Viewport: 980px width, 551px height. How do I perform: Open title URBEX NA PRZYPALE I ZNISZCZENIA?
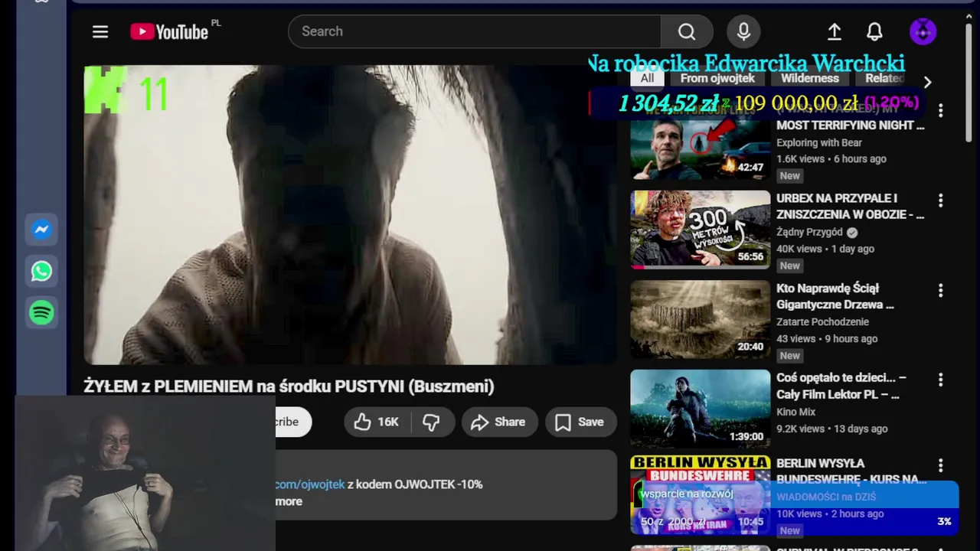click(850, 207)
